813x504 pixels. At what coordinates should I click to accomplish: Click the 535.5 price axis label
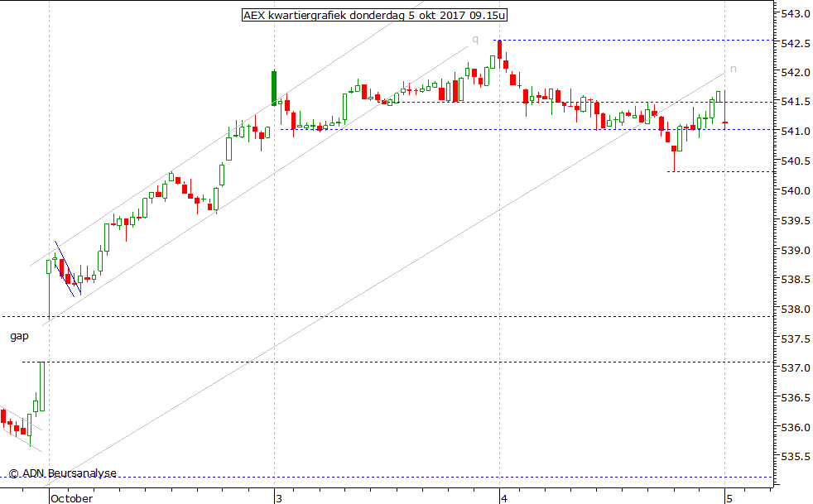(795, 457)
